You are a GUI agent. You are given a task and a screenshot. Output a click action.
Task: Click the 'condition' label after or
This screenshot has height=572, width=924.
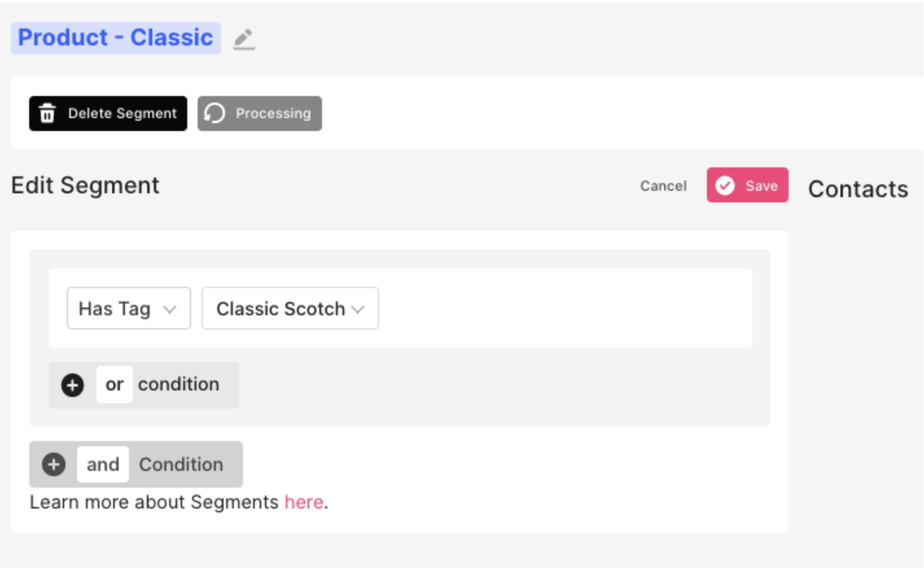[179, 385]
